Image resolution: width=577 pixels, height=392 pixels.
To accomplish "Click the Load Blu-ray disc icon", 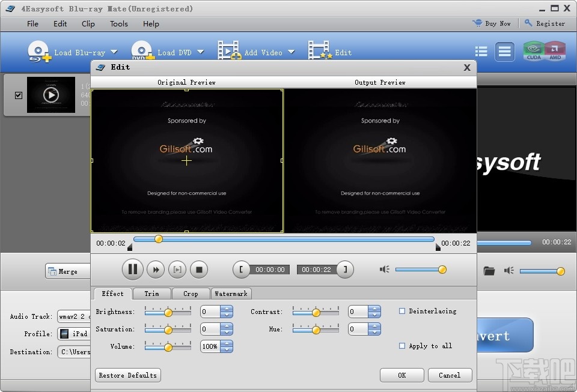I will (39, 52).
